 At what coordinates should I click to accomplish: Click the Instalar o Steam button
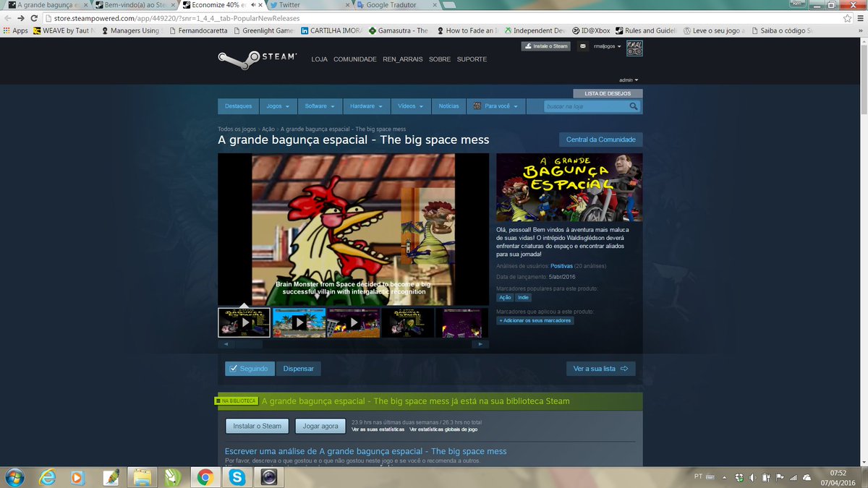click(x=258, y=426)
